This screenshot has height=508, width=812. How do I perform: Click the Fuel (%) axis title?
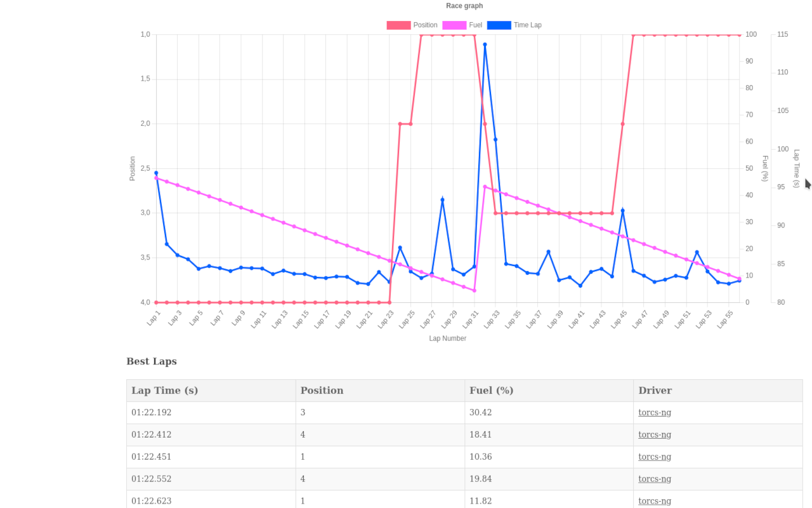point(765,168)
